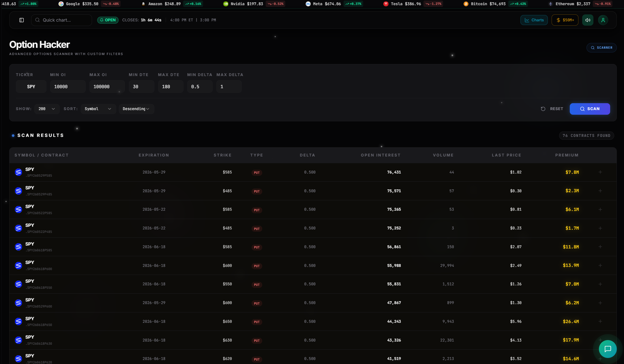Click the $50M+ premium button
The image size is (624, 364).
tap(565, 20)
